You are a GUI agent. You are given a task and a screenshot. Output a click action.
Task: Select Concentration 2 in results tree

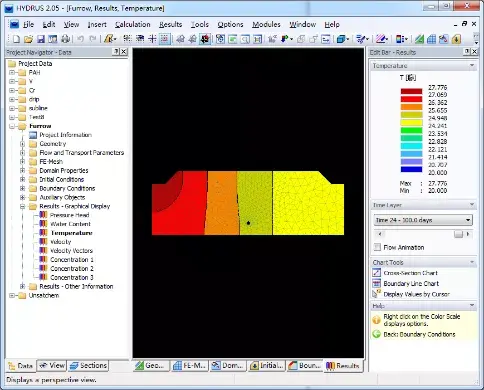(72, 268)
